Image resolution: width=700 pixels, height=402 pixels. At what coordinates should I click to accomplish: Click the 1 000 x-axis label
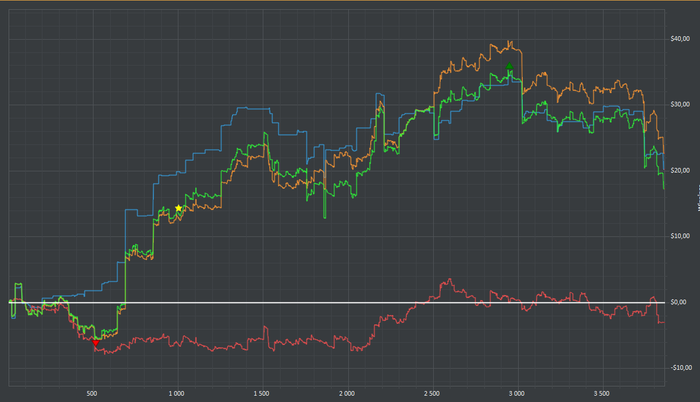pos(176,394)
